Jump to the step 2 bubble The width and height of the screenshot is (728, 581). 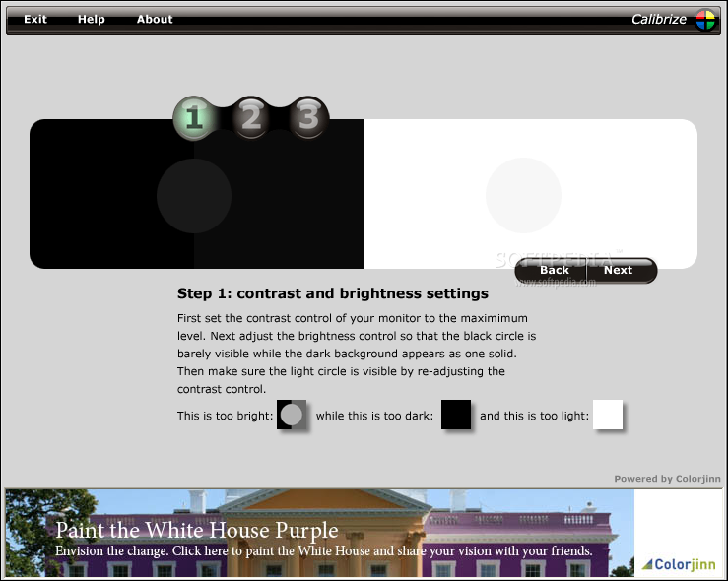pos(251,117)
